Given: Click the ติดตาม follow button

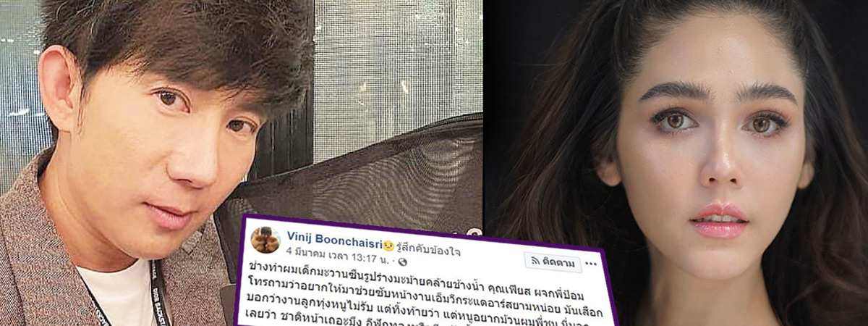Looking at the screenshot, I should coord(553,263).
